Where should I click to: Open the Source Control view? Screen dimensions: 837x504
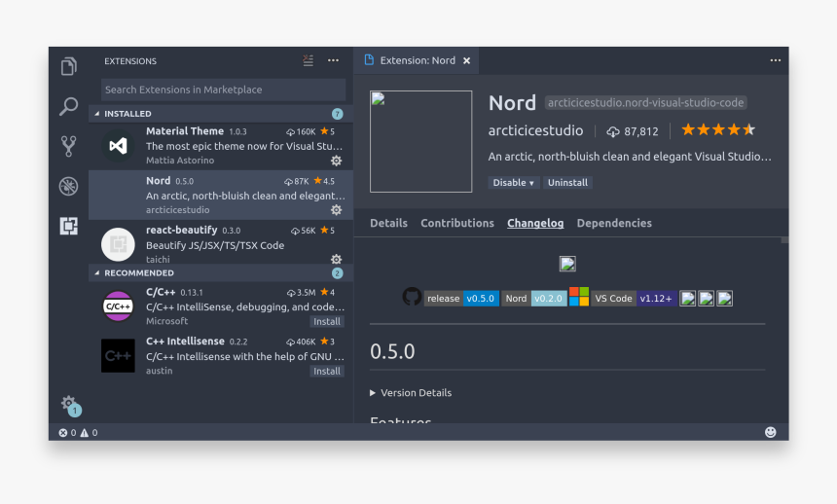(68, 146)
